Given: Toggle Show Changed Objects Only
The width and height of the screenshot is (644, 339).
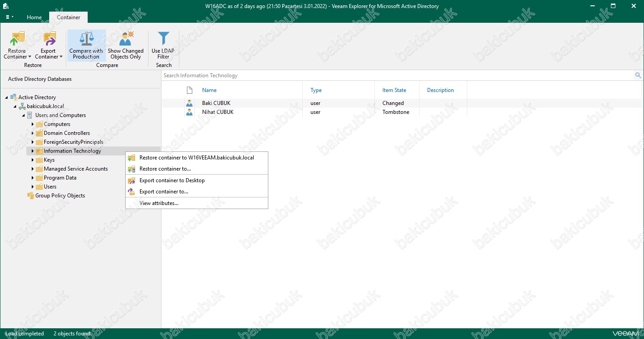Looking at the screenshot, I should tap(126, 46).
